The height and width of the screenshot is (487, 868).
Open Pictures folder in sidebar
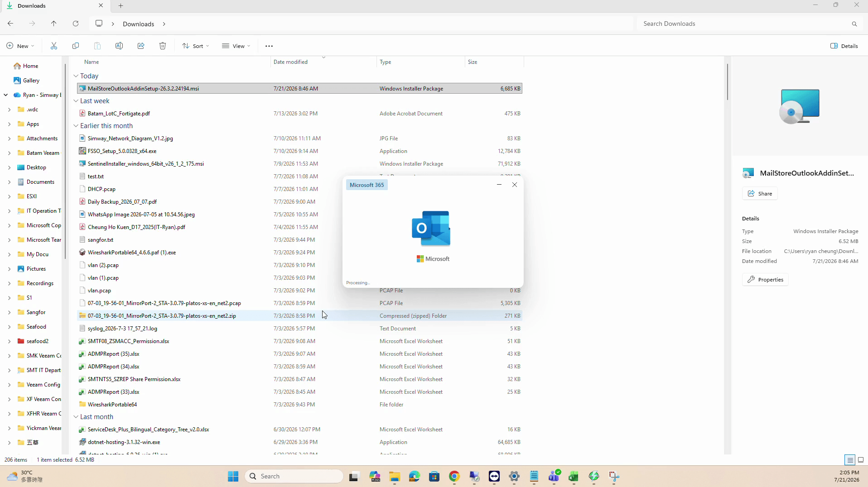pos(36,269)
